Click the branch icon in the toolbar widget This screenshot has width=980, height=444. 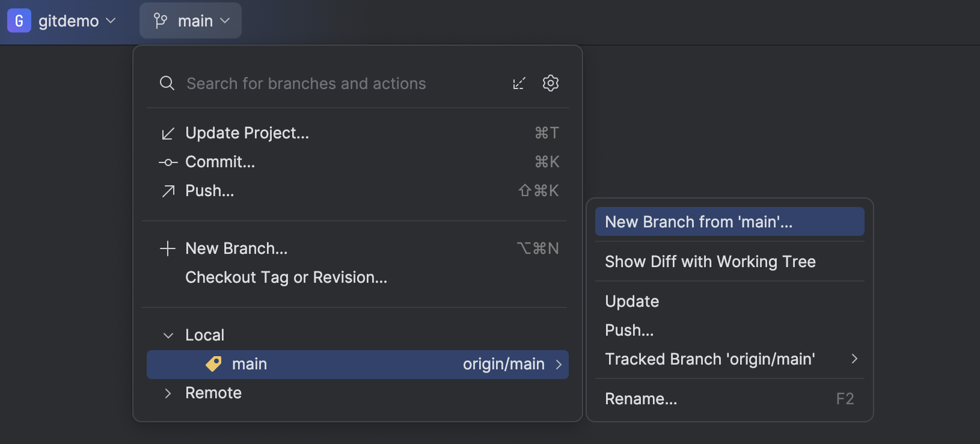159,20
